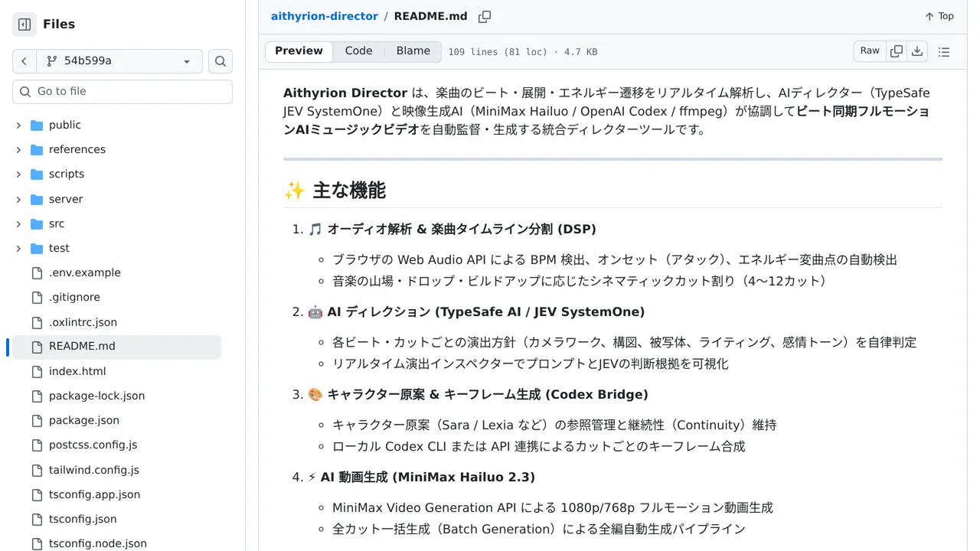Open the index.html file
This screenshot has width=980, height=551.
(77, 372)
